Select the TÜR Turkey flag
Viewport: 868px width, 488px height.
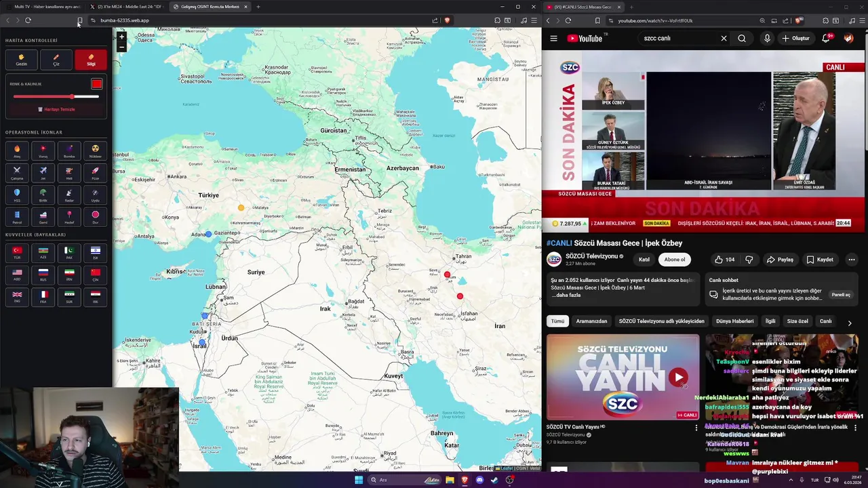point(17,253)
